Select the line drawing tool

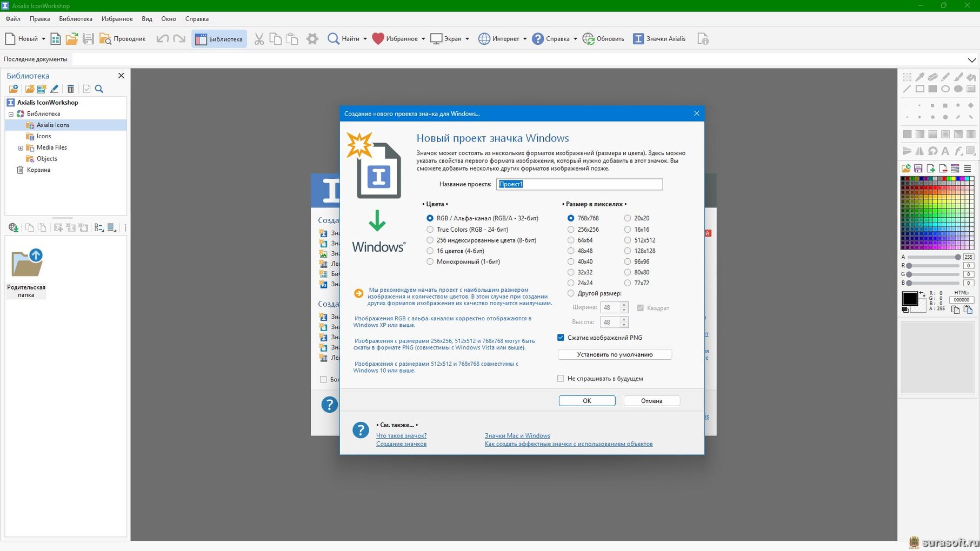tap(907, 89)
